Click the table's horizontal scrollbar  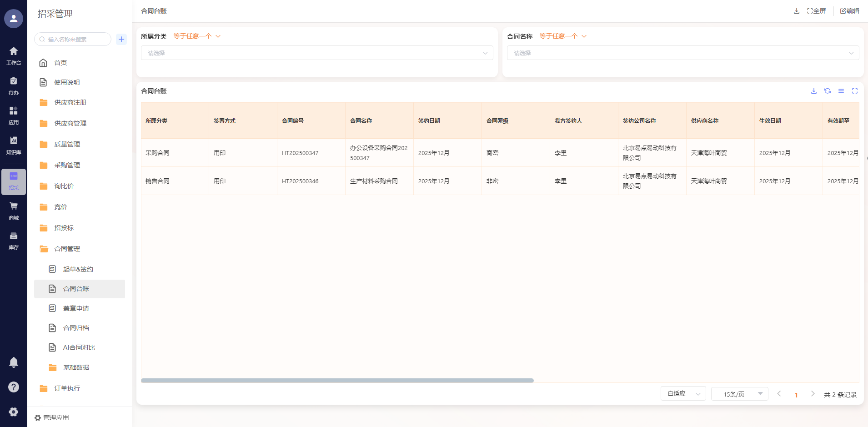tap(337, 381)
